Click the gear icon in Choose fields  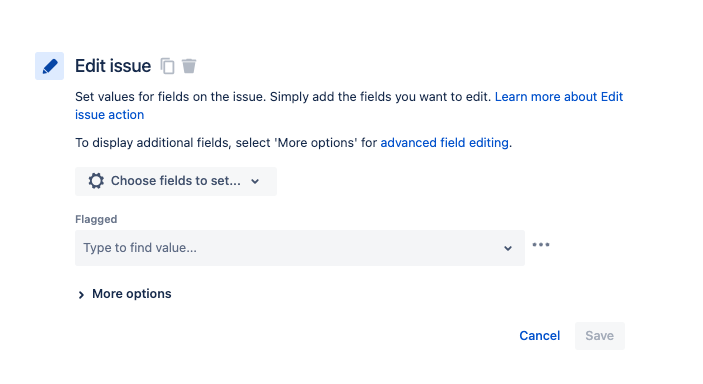click(96, 181)
